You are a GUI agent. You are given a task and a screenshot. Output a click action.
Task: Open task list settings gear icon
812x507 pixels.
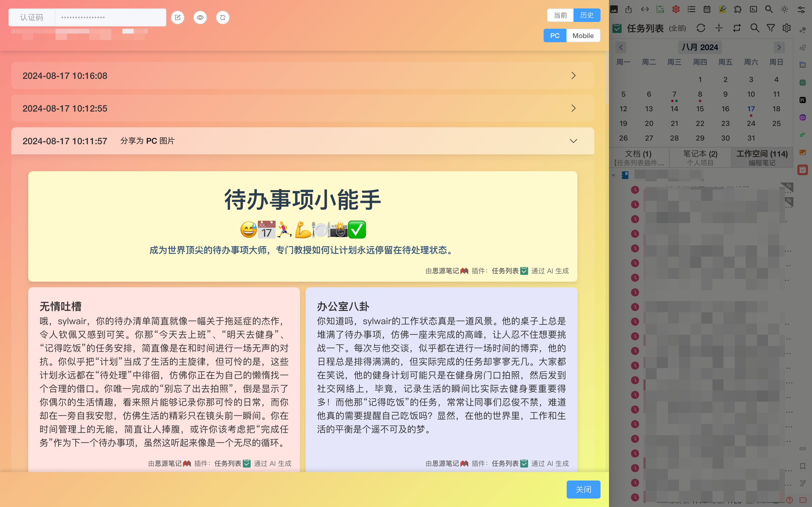[787, 28]
